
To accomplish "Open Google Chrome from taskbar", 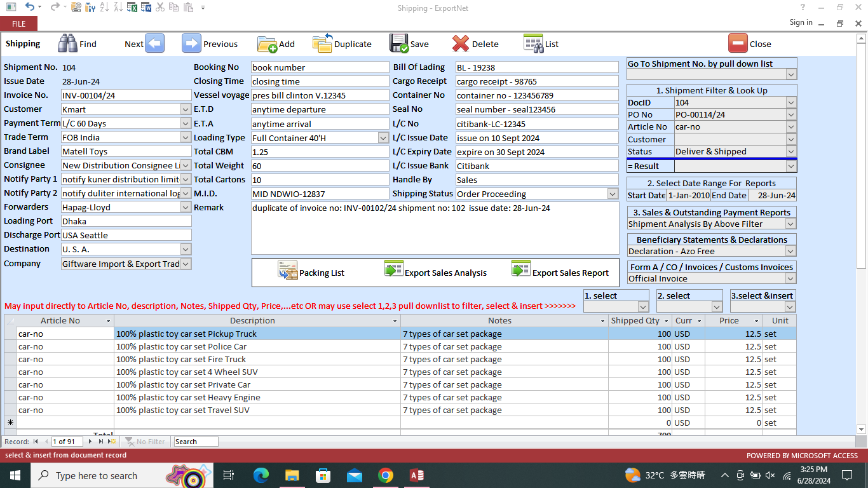I will coord(385,475).
